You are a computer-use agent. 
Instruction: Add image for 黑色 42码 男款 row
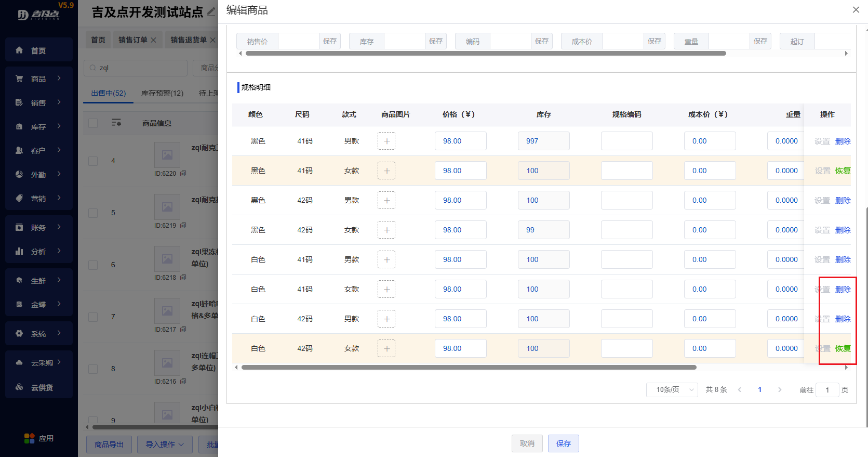point(386,200)
